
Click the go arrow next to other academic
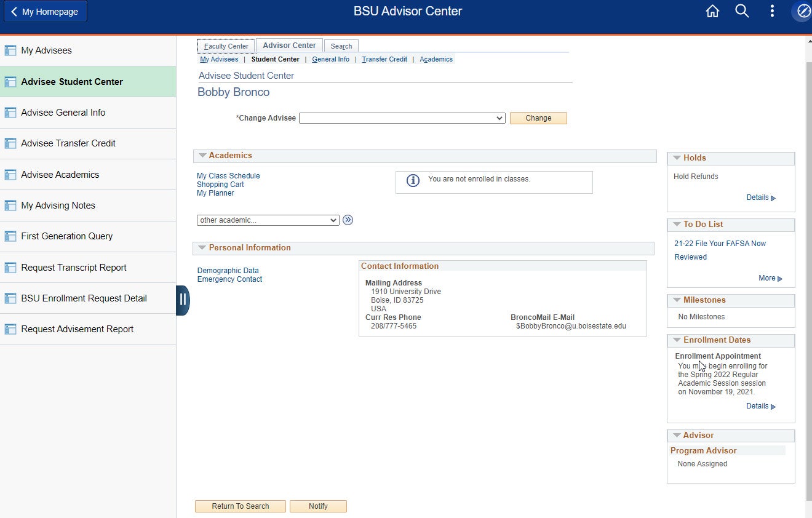tap(348, 220)
